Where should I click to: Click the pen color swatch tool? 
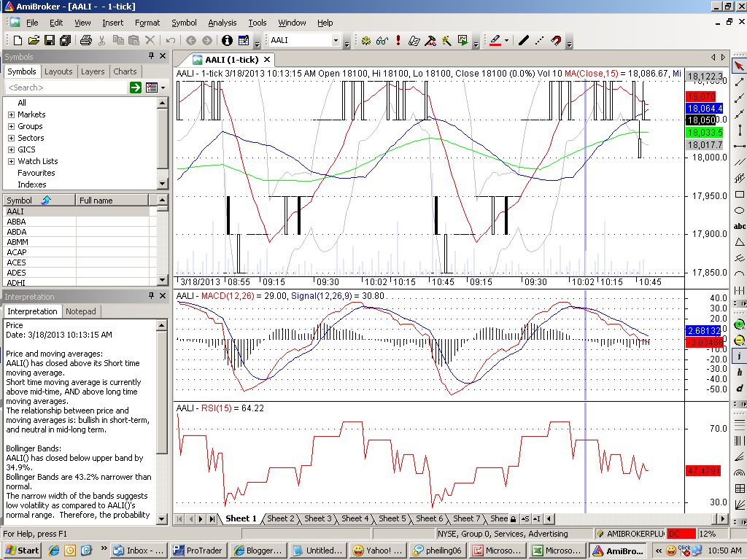(495, 41)
